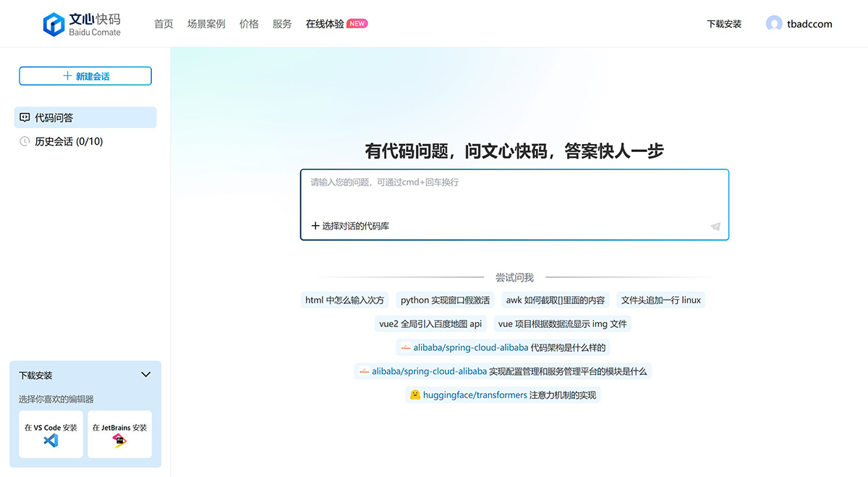Click the hugging face emoji on transformers suggestion

tap(415, 394)
